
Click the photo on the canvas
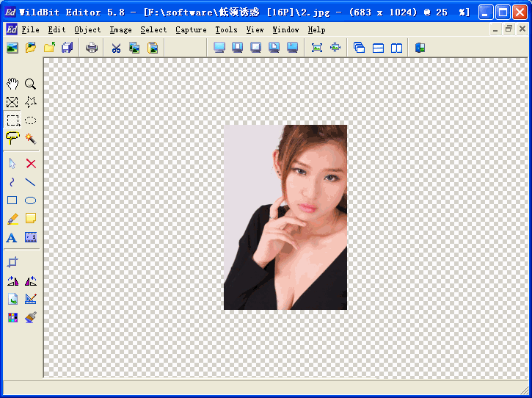tap(285, 217)
